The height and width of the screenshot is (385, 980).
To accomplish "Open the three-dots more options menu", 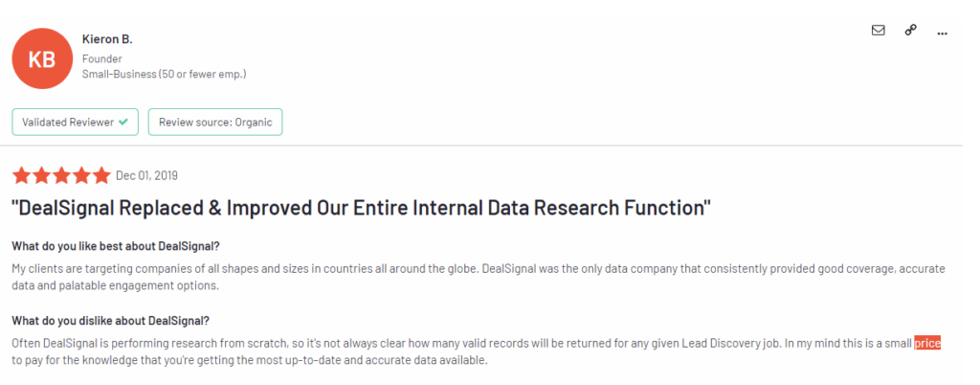I will (943, 34).
